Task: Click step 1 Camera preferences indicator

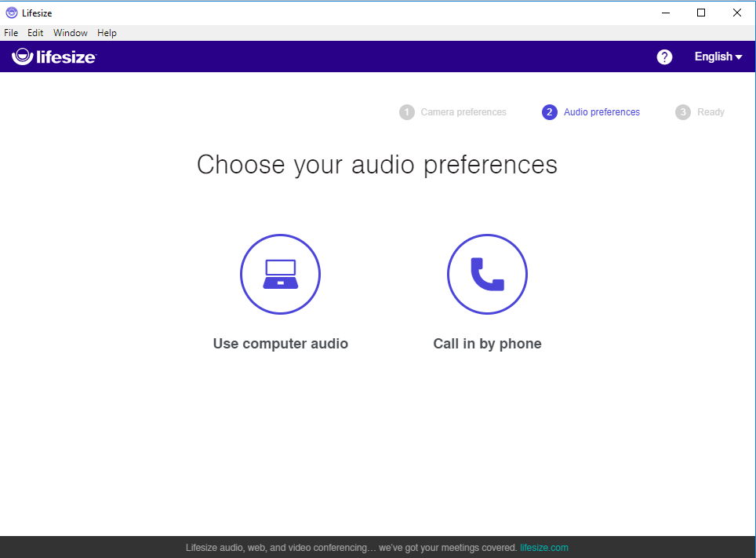Action: 406,111
